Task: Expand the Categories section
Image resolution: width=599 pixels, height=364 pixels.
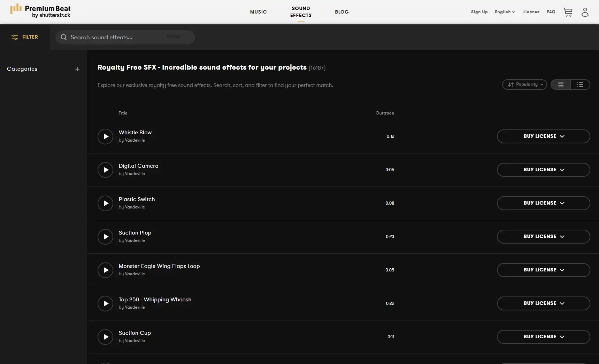Action: pyautogui.click(x=77, y=69)
